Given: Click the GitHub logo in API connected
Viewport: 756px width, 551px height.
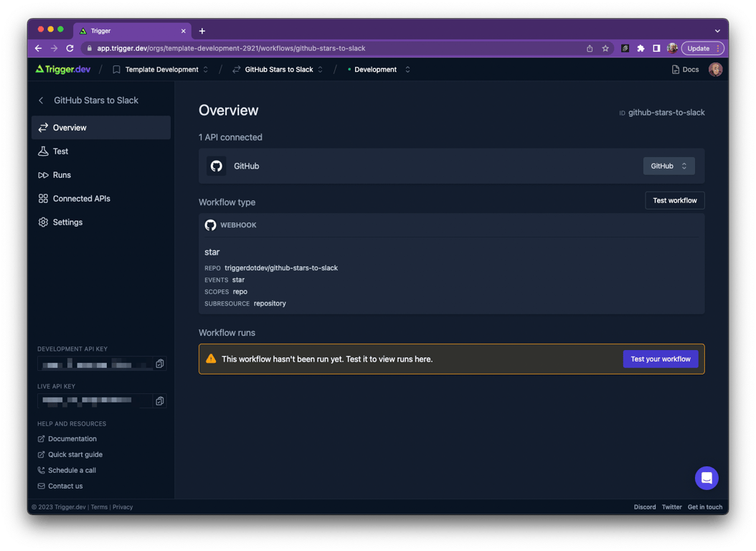Looking at the screenshot, I should click(217, 166).
